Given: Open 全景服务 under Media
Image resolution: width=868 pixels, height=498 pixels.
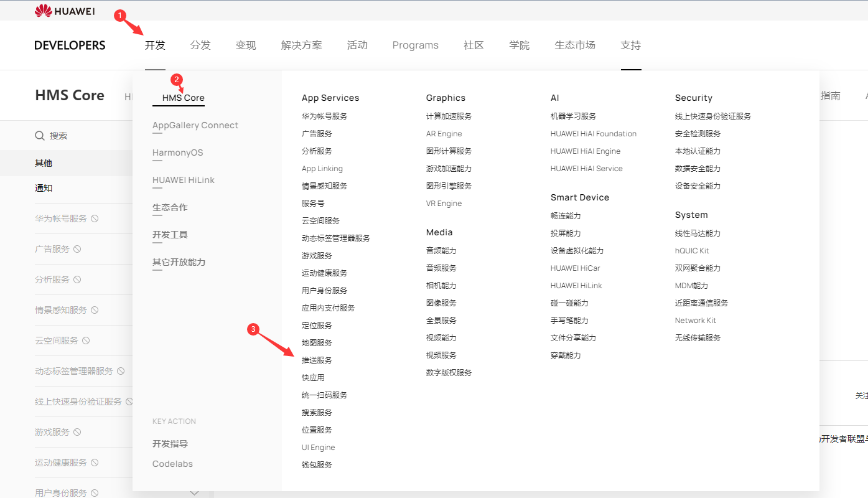Looking at the screenshot, I should pos(441,321).
